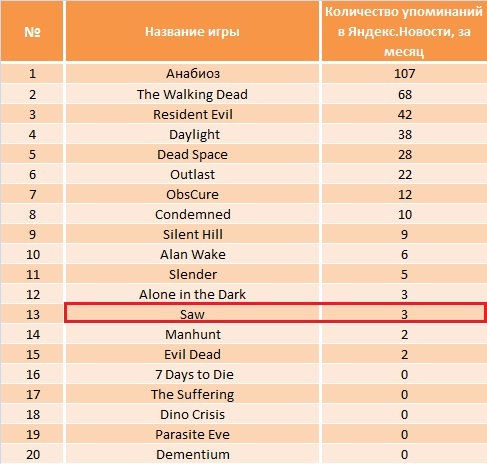Select the '7 Days to Die' cell
The image size is (487, 464).
pos(192,374)
